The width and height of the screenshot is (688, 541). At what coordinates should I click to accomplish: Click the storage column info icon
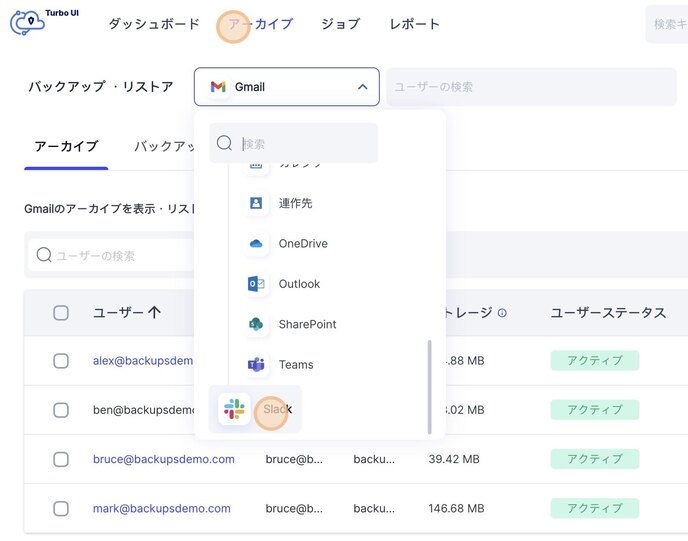coord(502,312)
